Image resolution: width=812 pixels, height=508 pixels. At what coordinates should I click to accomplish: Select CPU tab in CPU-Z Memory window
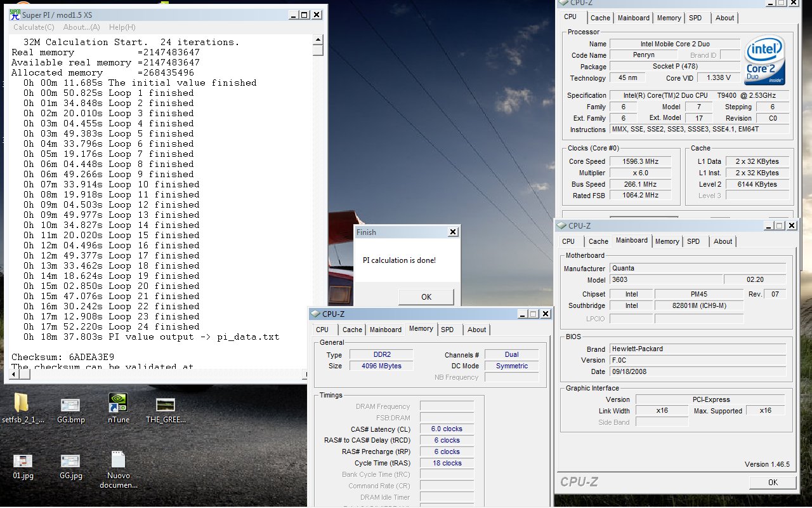pyautogui.click(x=322, y=330)
